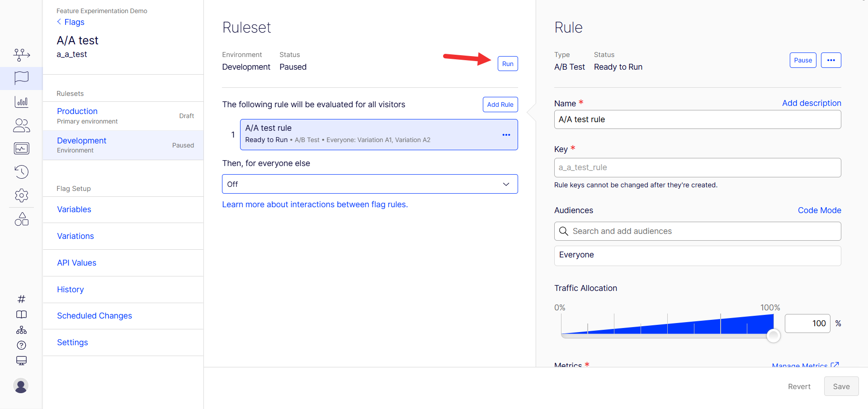Open the reports bar chart icon
The width and height of the screenshot is (868, 409).
coord(21,102)
